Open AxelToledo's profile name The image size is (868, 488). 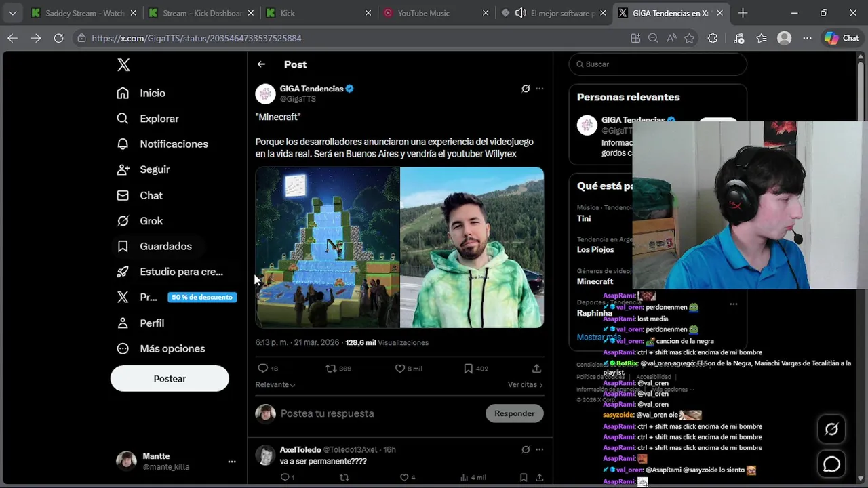pos(300,449)
